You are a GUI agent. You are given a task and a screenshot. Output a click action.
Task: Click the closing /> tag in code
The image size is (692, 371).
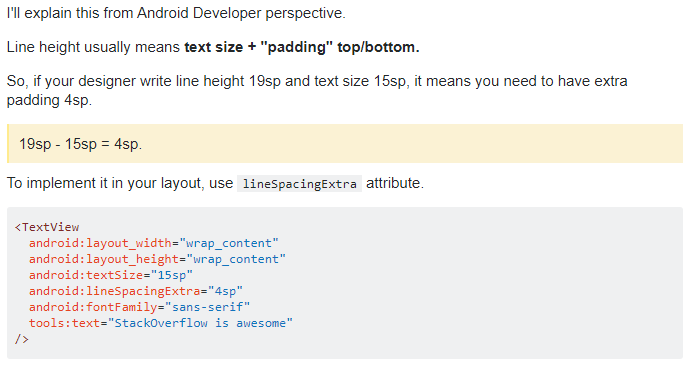[22, 339]
